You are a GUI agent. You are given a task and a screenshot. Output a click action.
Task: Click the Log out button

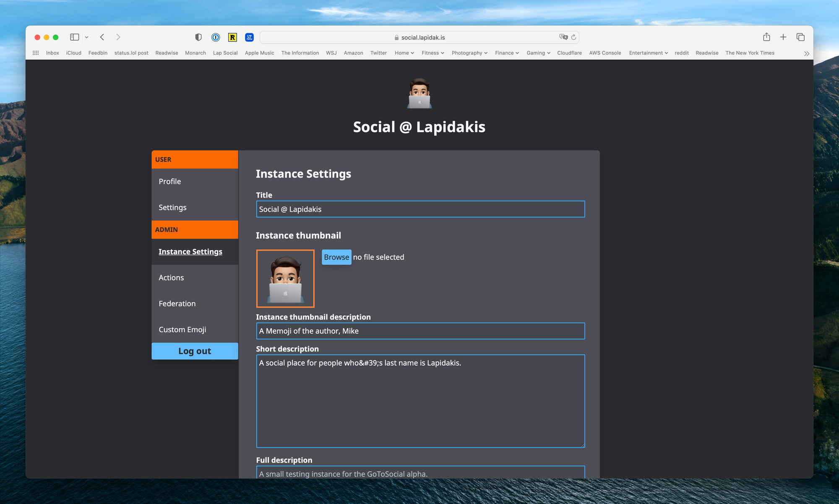tap(195, 351)
